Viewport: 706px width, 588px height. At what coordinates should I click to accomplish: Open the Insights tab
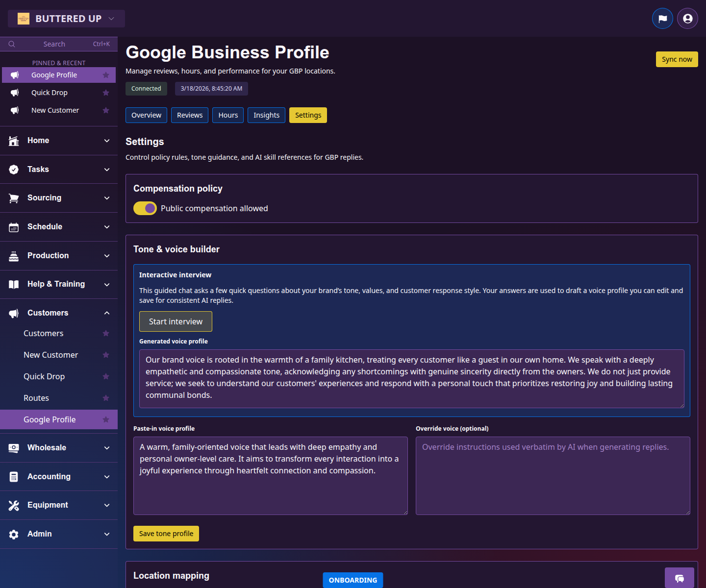(x=266, y=115)
